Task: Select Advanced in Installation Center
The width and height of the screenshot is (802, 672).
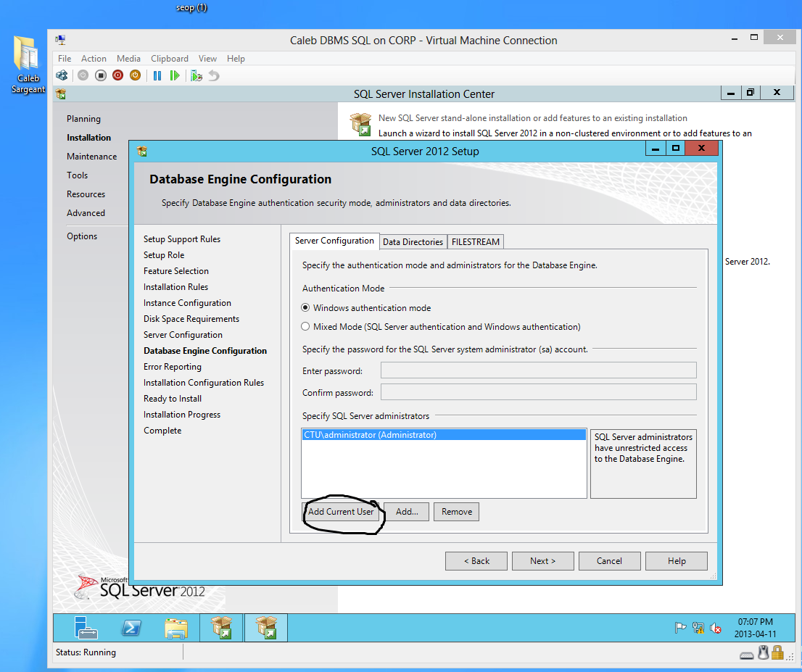Action: [x=86, y=212]
